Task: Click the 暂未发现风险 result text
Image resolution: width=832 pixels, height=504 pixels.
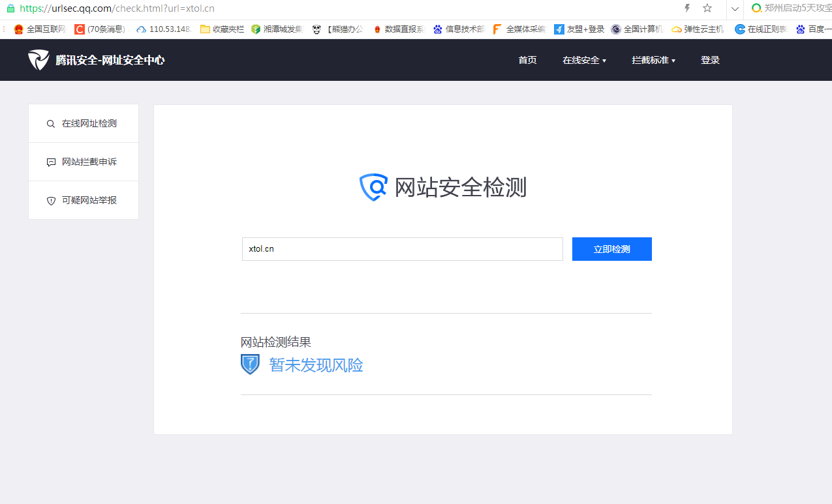Action: click(x=316, y=365)
